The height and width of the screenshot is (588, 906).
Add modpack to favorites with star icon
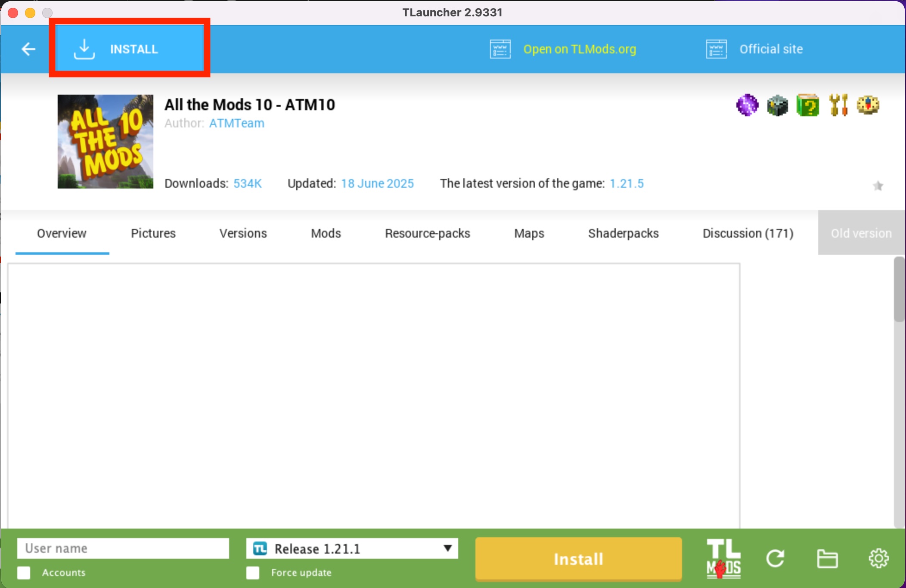[878, 186]
